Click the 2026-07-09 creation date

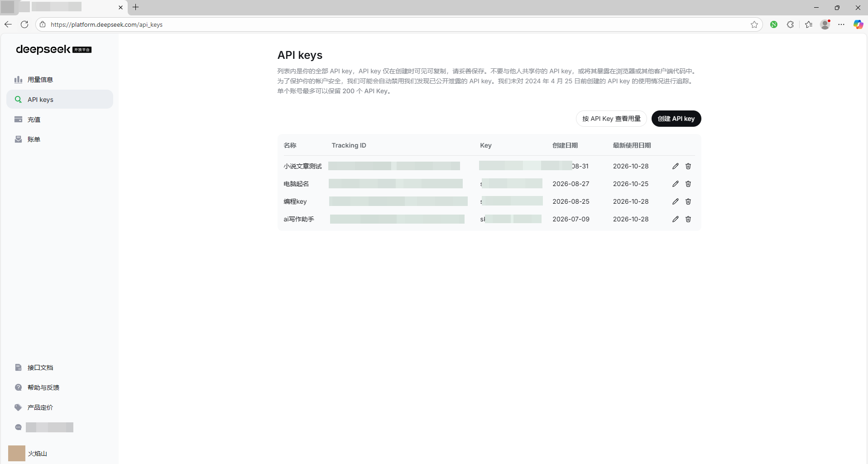pyautogui.click(x=571, y=219)
